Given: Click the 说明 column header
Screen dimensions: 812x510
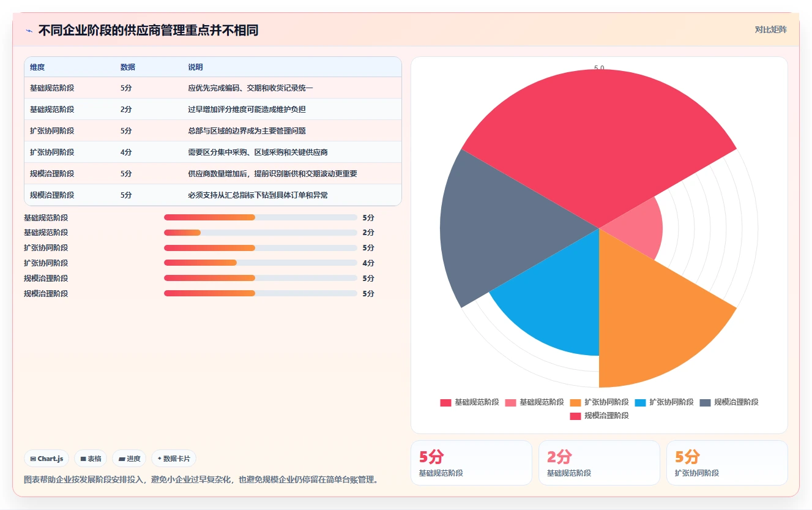Looking at the screenshot, I should (x=195, y=67).
